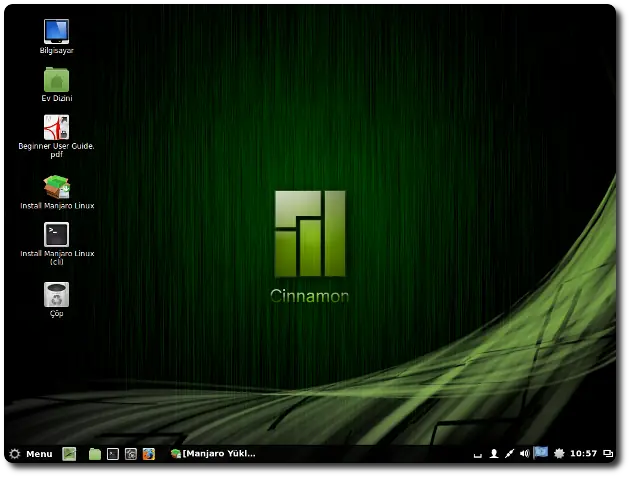Select the Install Manjaro Linux (cli) terminal icon

coord(57,244)
